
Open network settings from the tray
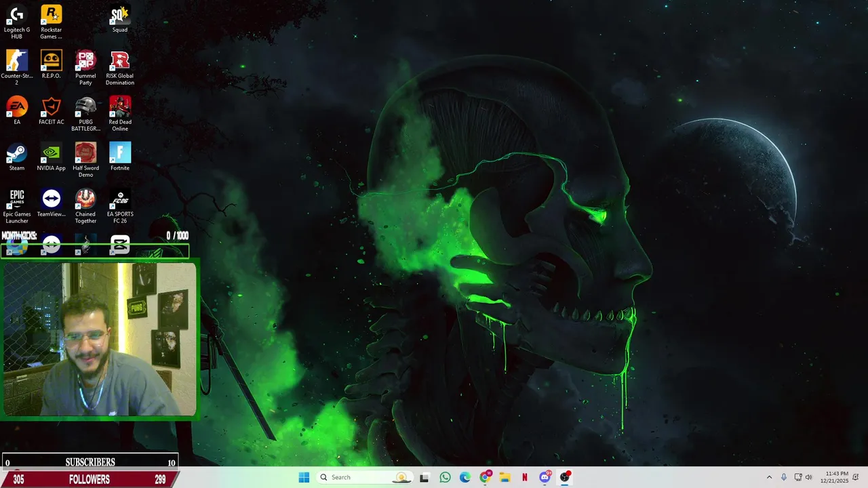[x=798, y=477]
